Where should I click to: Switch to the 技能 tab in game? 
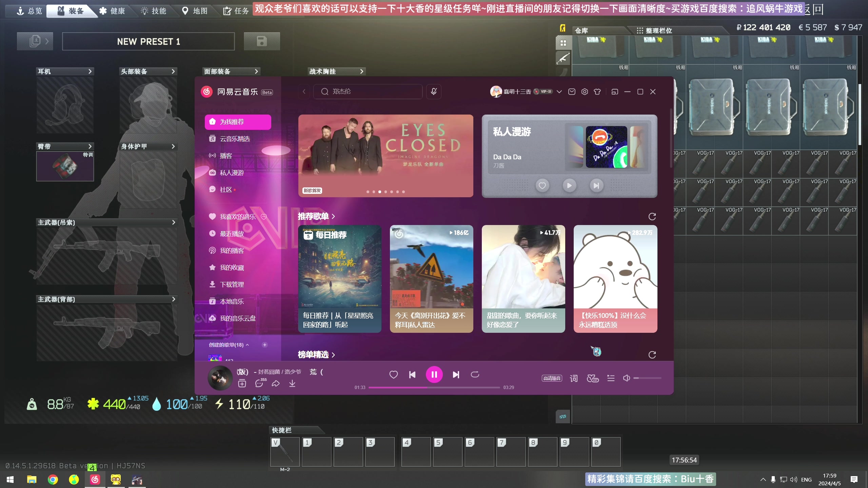click(x=154, y=11)
